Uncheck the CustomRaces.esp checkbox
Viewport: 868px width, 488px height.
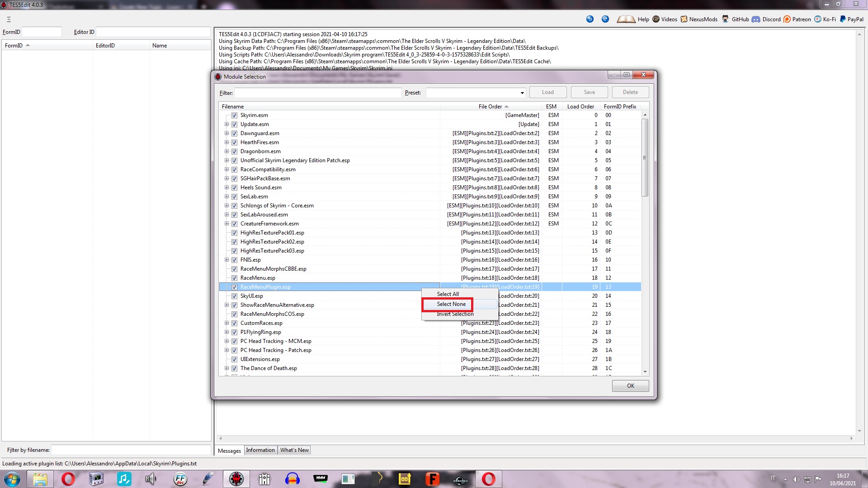pos(234,323)
